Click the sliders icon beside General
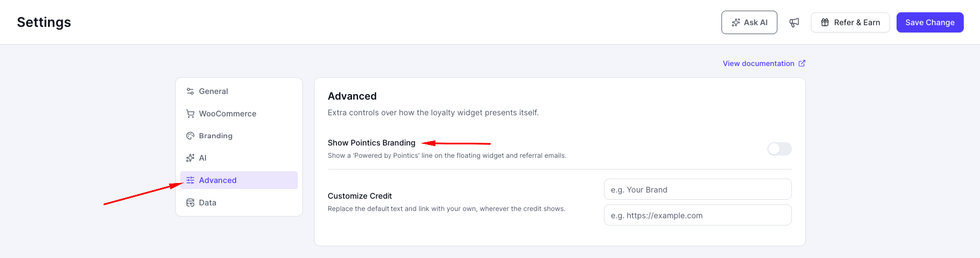 pyautogui.click(x=190, y=91)
